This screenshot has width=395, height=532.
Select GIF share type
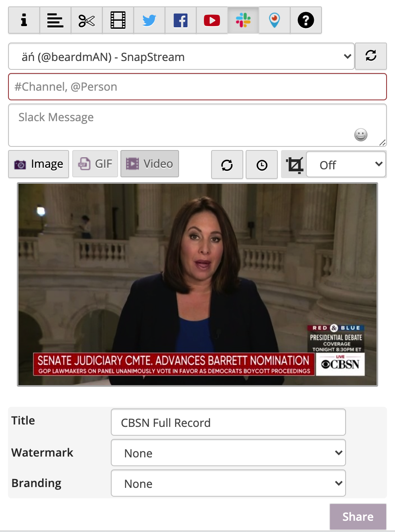(x=95, y=164)
